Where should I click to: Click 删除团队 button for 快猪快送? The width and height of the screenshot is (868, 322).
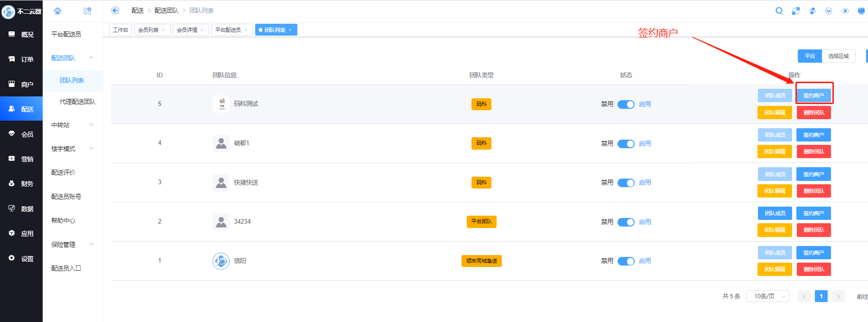click(x=814, y=191)
